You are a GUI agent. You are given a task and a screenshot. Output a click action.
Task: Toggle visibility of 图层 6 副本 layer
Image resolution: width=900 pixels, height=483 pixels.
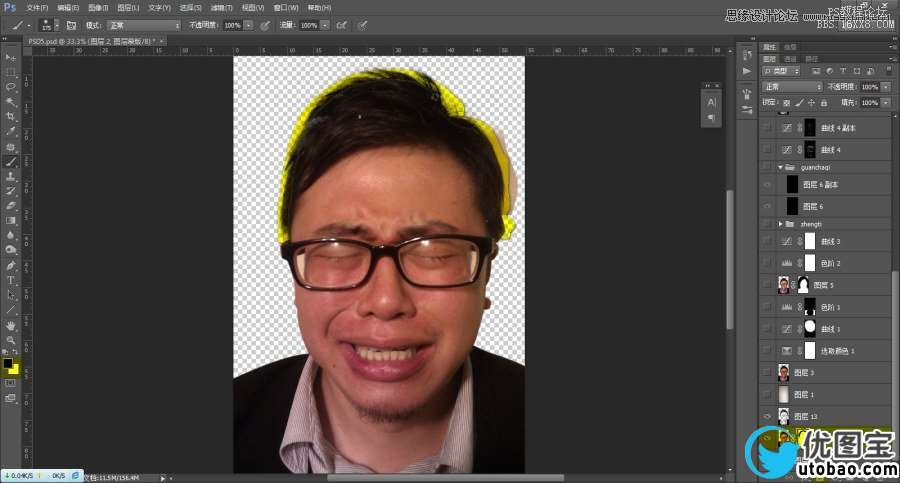pyautogui.click(x=768, y=184)
